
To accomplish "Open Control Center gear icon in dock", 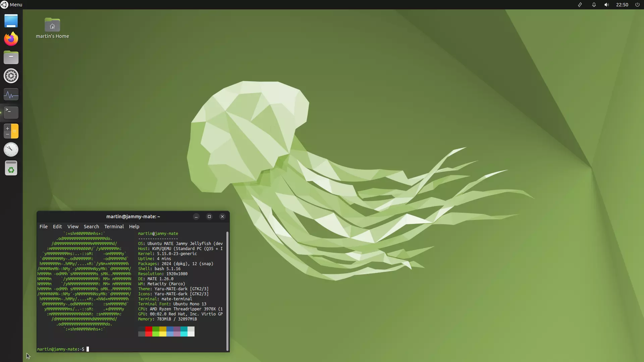I will tap(11, 76).
